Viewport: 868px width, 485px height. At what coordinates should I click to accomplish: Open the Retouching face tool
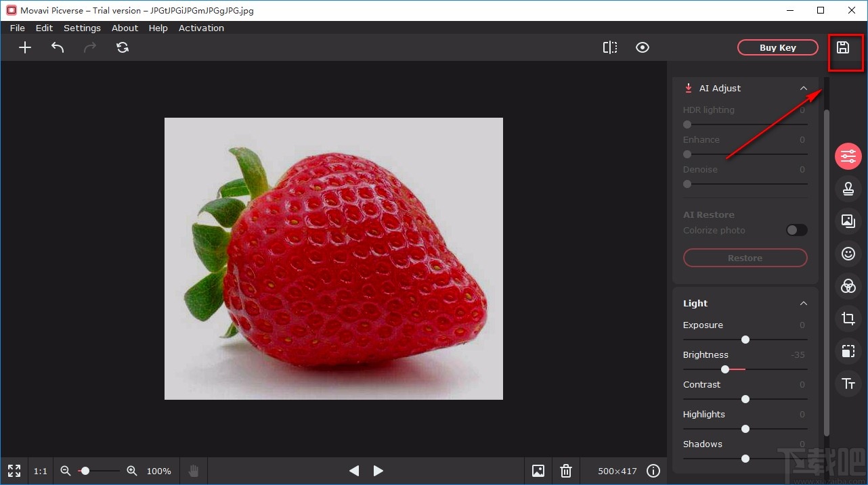pos(848,254)
